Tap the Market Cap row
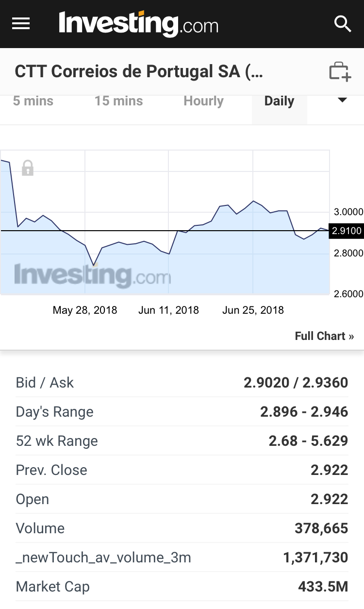 [x=182, y=587]
